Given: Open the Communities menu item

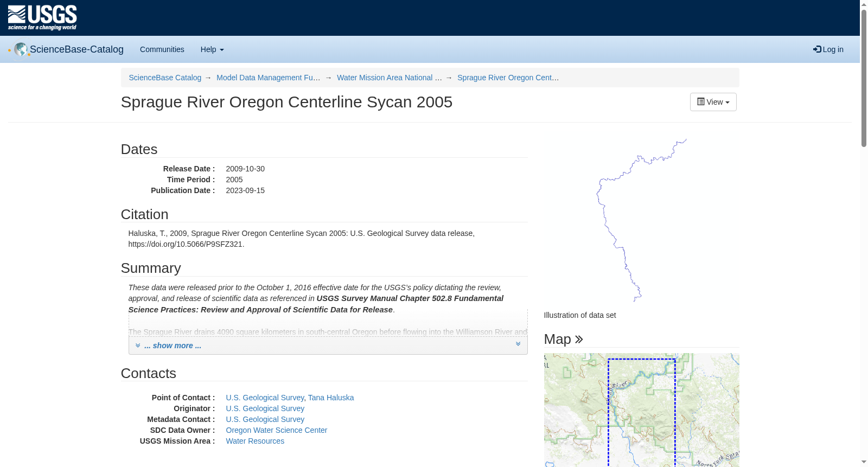Looking at the screenshot, I should tap(162, 49).
